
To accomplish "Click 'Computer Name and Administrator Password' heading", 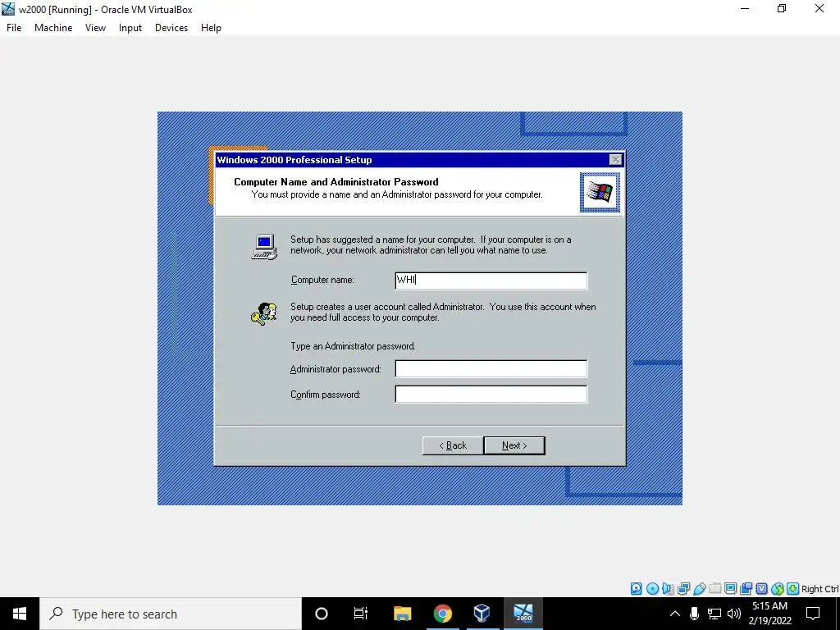I will click(x=336, y=182).
